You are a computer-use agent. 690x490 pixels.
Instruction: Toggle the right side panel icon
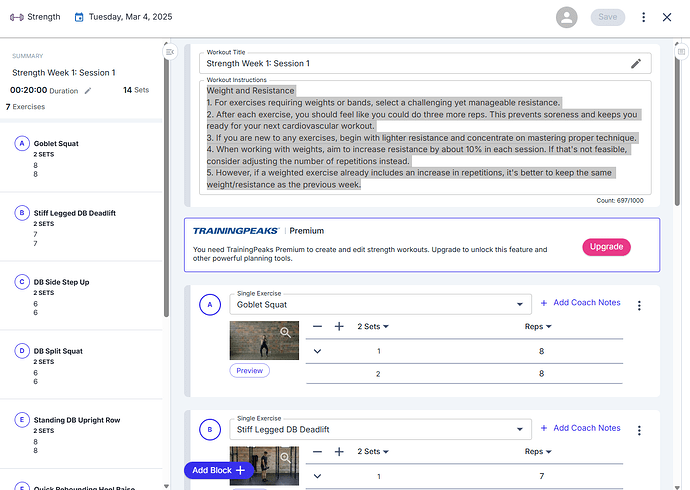(x=681, y=52)
